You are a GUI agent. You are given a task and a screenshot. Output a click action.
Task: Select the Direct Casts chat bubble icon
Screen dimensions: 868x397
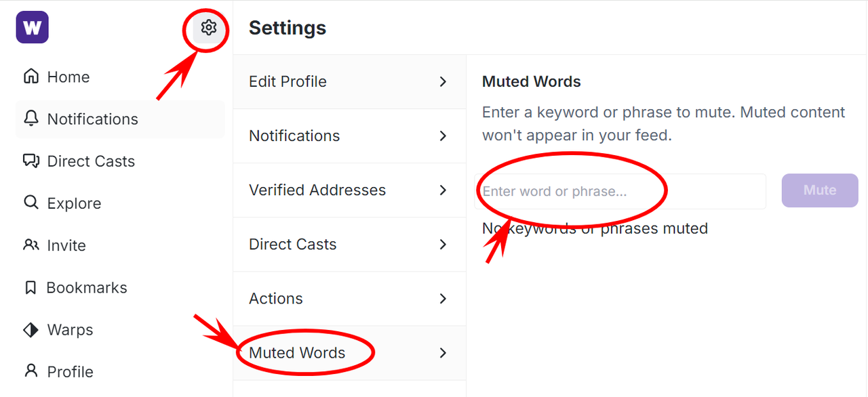[31, 161]
